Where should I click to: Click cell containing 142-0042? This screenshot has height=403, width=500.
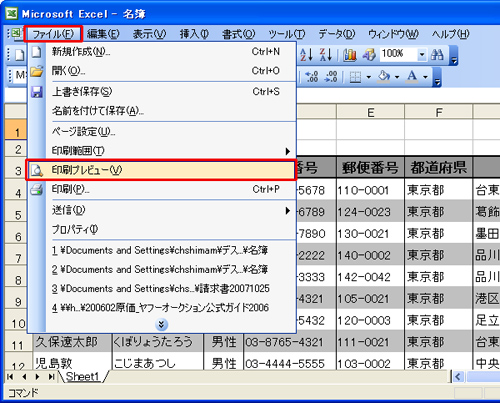tap(370, 277)
